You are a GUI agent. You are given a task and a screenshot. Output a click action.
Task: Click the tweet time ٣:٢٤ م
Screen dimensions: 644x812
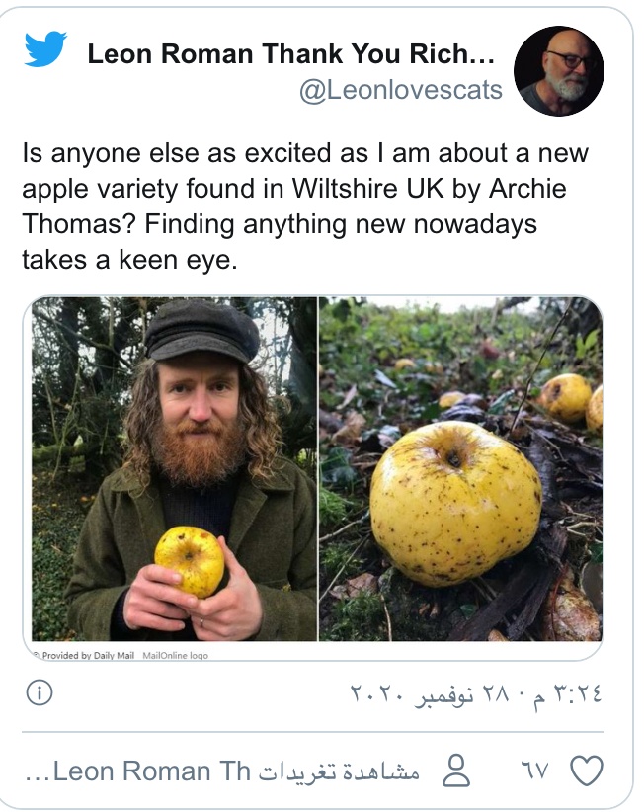[566, 693]
